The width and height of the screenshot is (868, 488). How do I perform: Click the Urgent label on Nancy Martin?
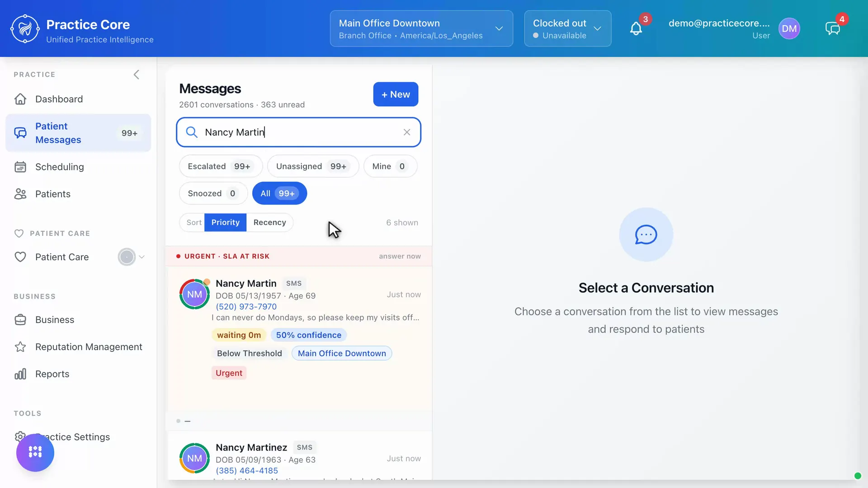pos(229,373)
